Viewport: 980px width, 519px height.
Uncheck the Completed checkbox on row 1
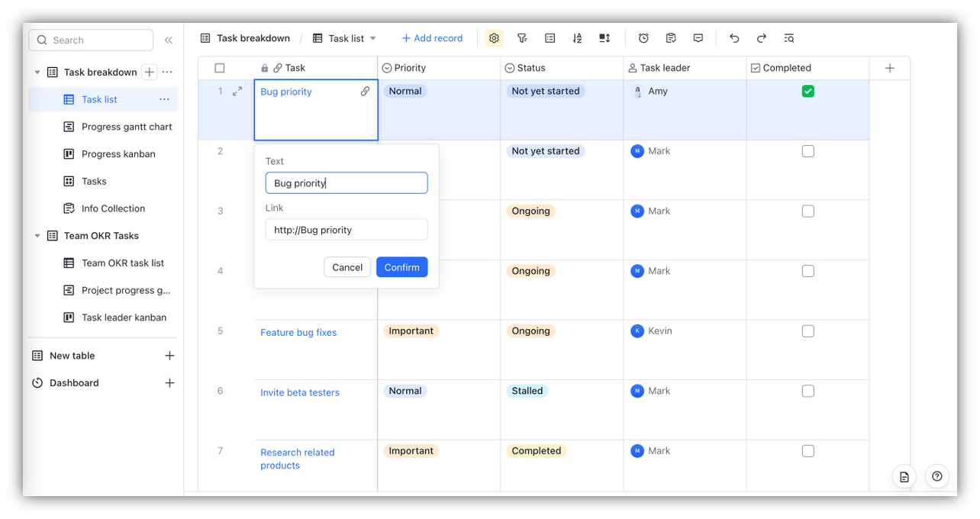tap(808, 90)
